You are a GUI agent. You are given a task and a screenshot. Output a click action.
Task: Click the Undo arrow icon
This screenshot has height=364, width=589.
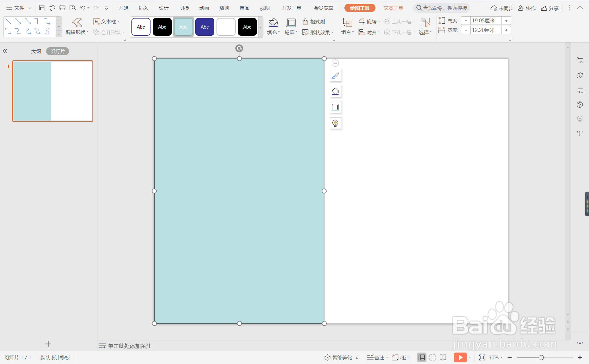83,8
